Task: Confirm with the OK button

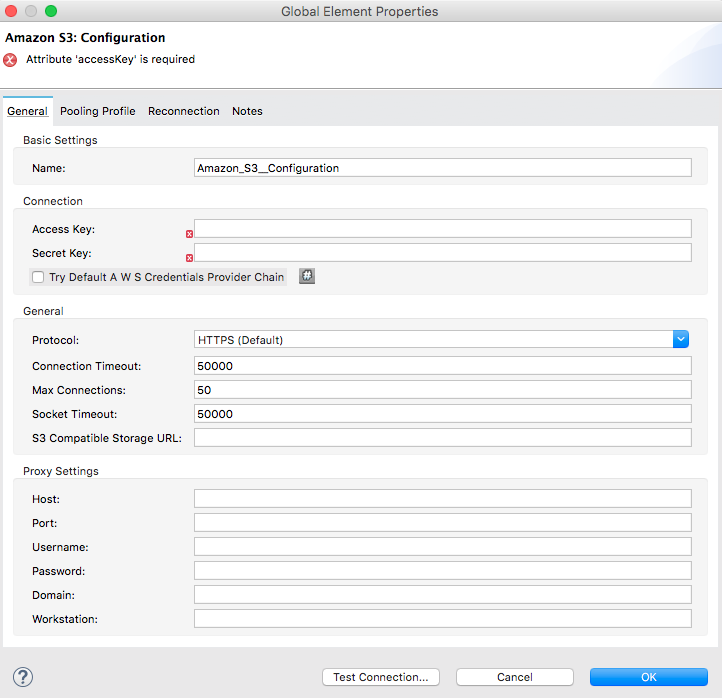Action: (648, 677)
